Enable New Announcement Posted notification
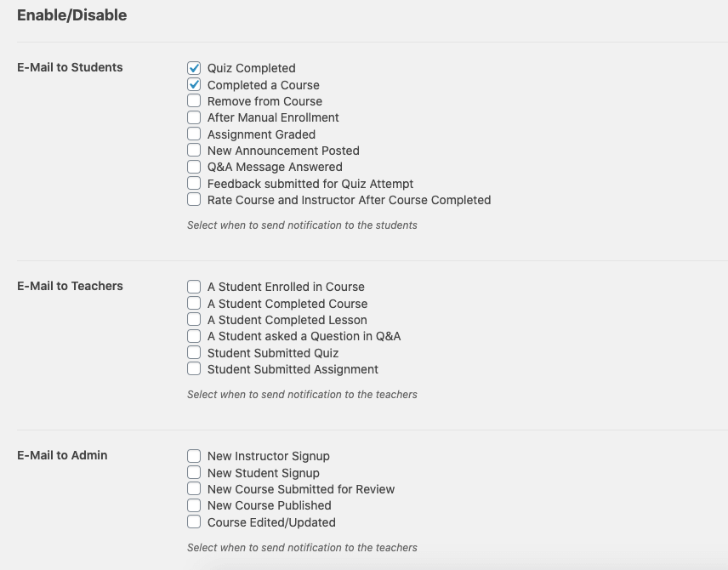728x570 pixels. pyautogui.click(x=194, y=150)
